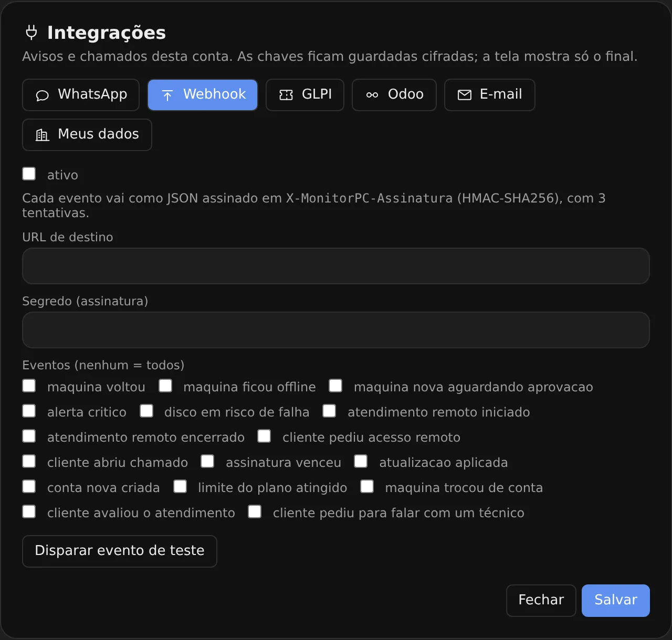Select the assinatura venceu event
This screenshot has width=672, height=640.
(x=207, y=461)
